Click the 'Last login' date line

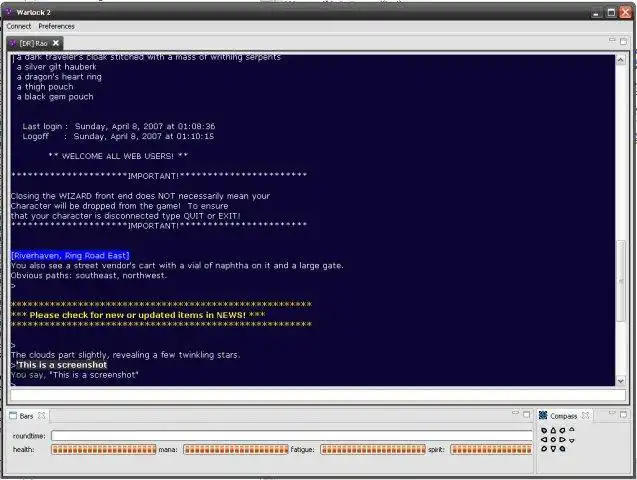[119, 126]
